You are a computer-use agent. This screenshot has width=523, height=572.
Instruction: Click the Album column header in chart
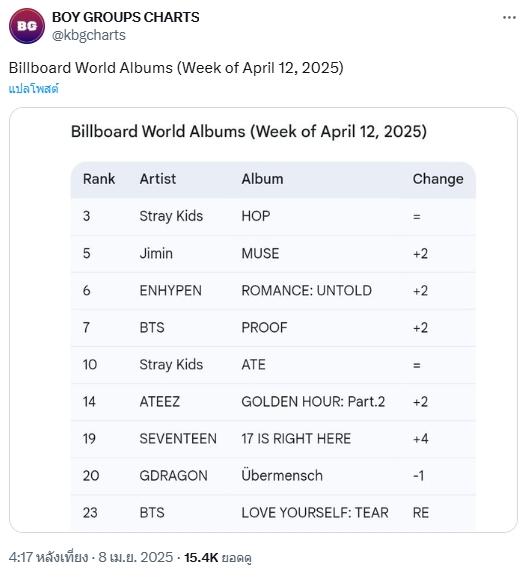coord(262,179)
